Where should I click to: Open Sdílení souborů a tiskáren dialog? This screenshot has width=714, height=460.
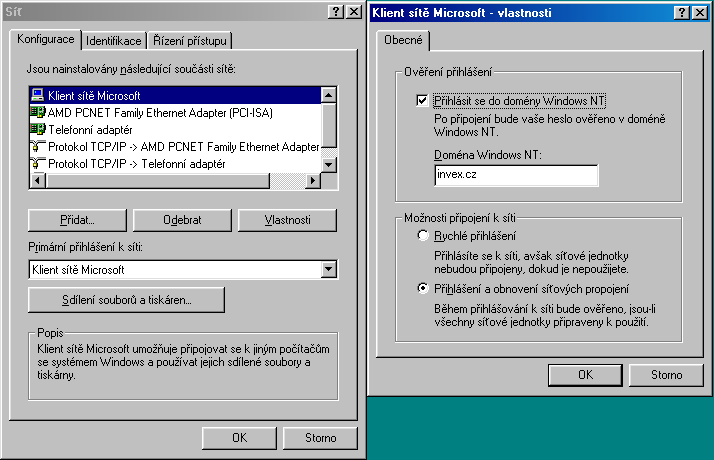[x=126, y=300]
